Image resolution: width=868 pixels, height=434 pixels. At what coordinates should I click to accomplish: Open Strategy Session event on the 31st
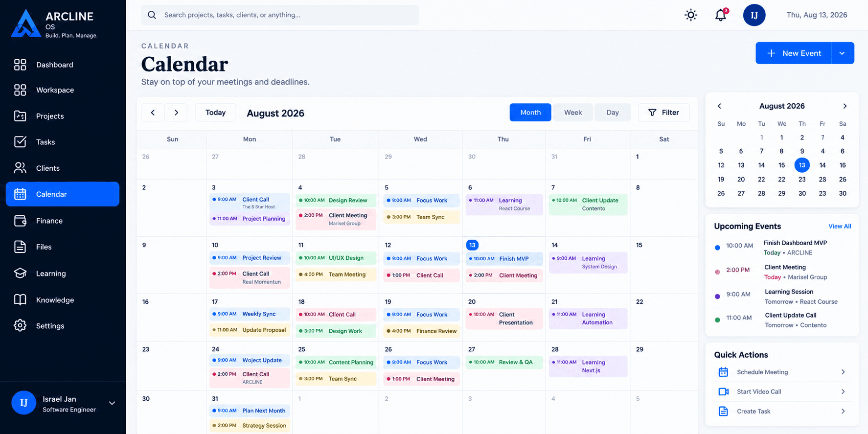click(250, 426)
